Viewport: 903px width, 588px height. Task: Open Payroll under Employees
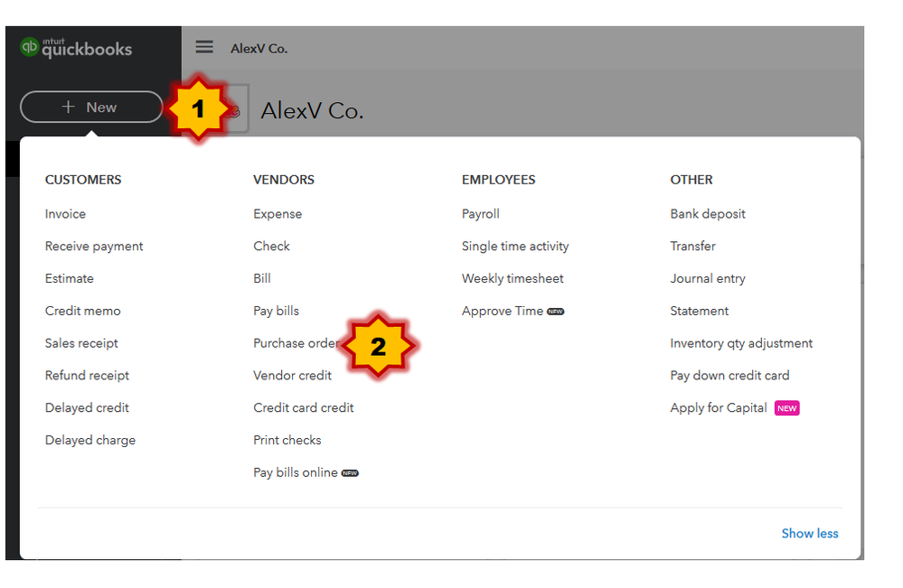(x=480, y=214)
